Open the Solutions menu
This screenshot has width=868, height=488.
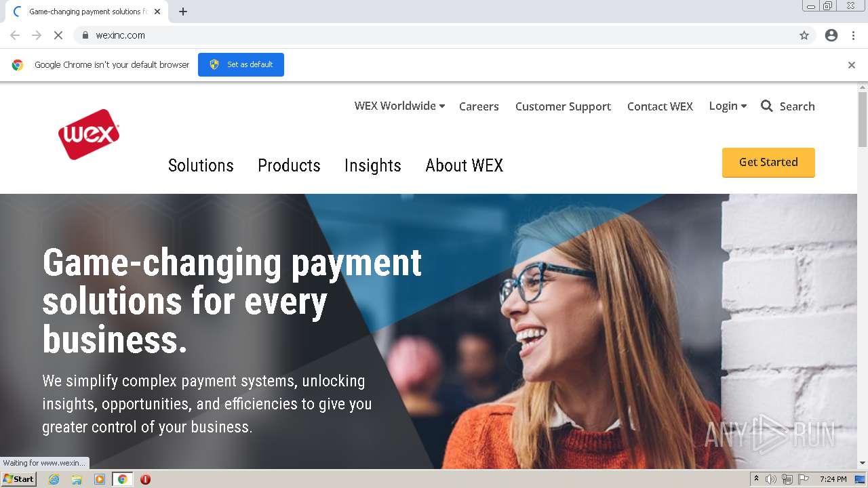[201, 165]
